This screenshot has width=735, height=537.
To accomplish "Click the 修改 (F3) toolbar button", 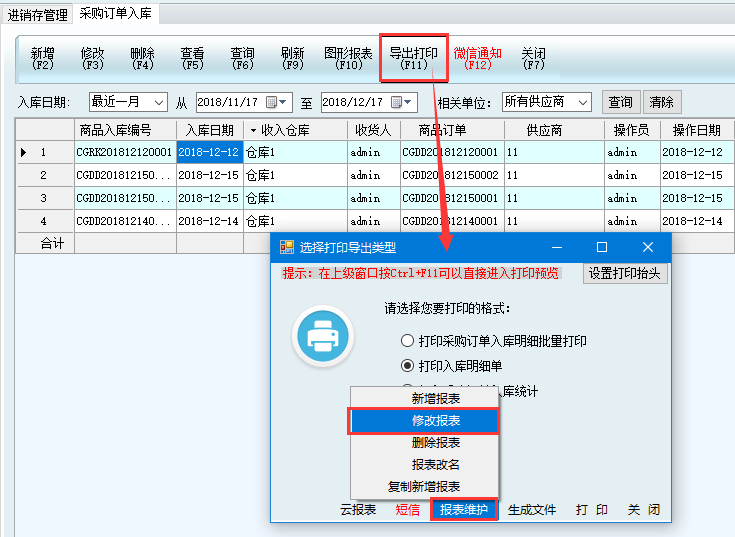I will (x=93, y=58).
